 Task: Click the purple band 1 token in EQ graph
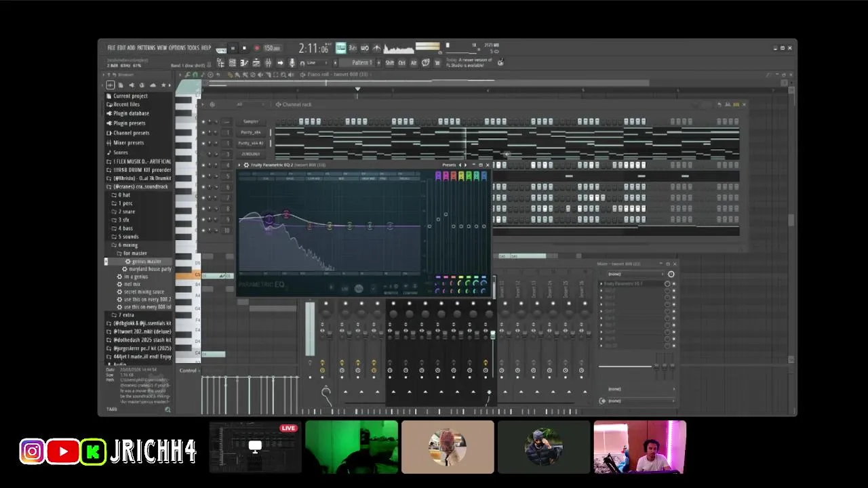tap(269, 219)
